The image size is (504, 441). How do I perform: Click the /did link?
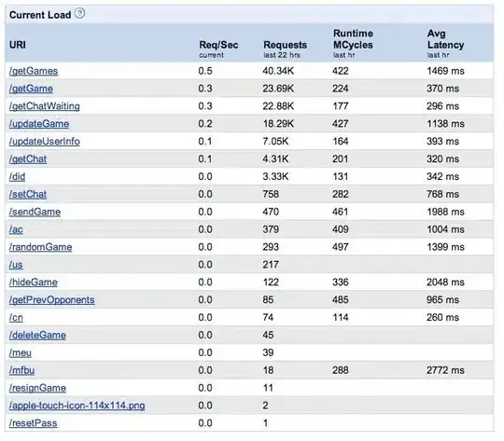click(17, 176)
